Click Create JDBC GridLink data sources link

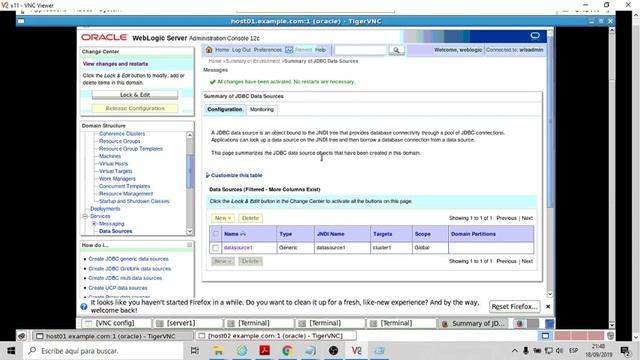[x=129, y=269]
